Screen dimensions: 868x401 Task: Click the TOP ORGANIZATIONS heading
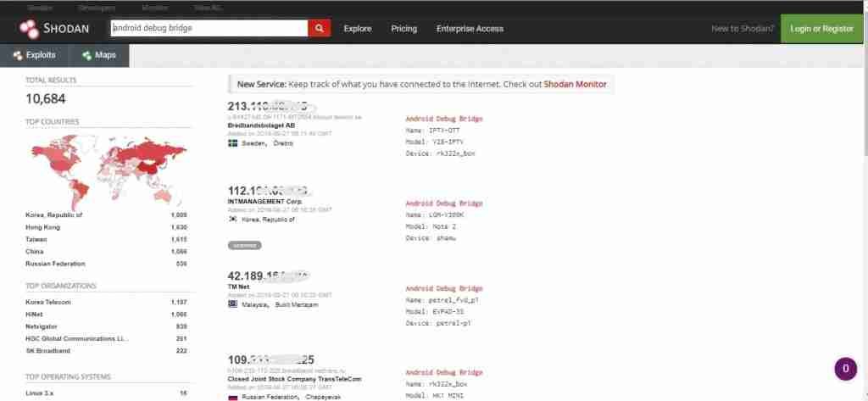[61, 286]
